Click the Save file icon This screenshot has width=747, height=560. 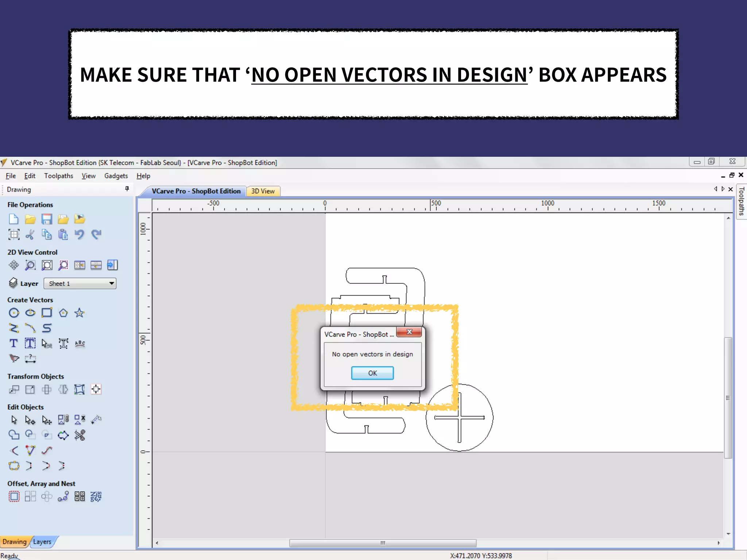(x=46, y=219)
